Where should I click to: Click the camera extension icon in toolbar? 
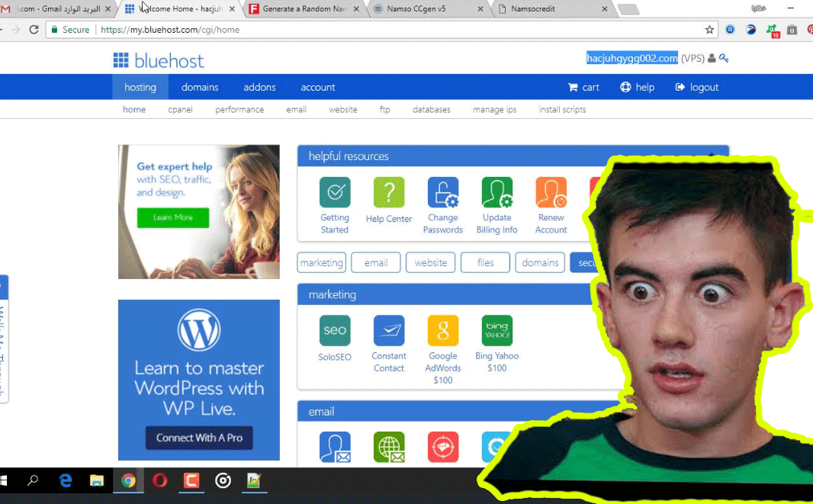click(792, 30)
